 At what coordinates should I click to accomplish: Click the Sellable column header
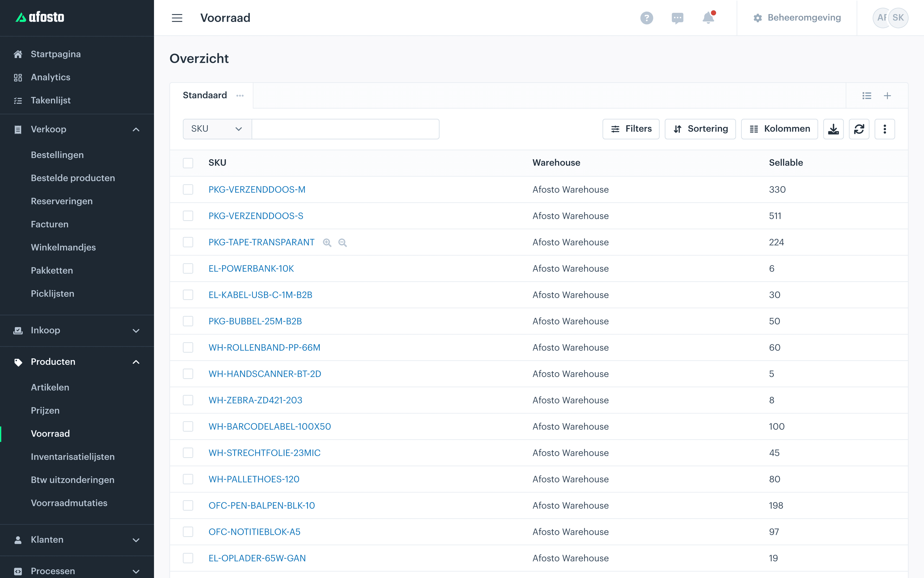tap(786, 163)
